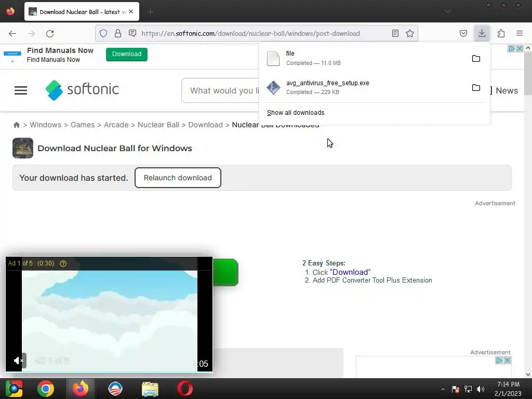Close the downloads panel via toolbar download arrow
The height and width of the screenshot is (399, 532).
click(x=482, y=33)
